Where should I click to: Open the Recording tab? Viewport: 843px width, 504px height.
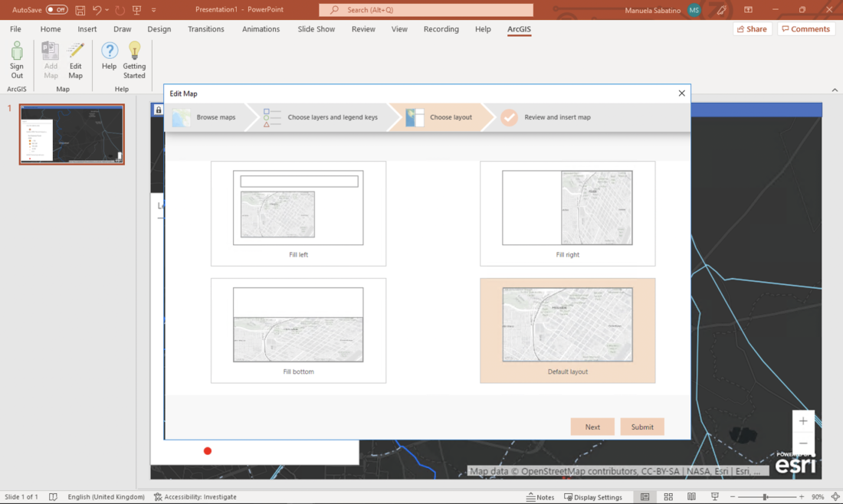point(441,29)
